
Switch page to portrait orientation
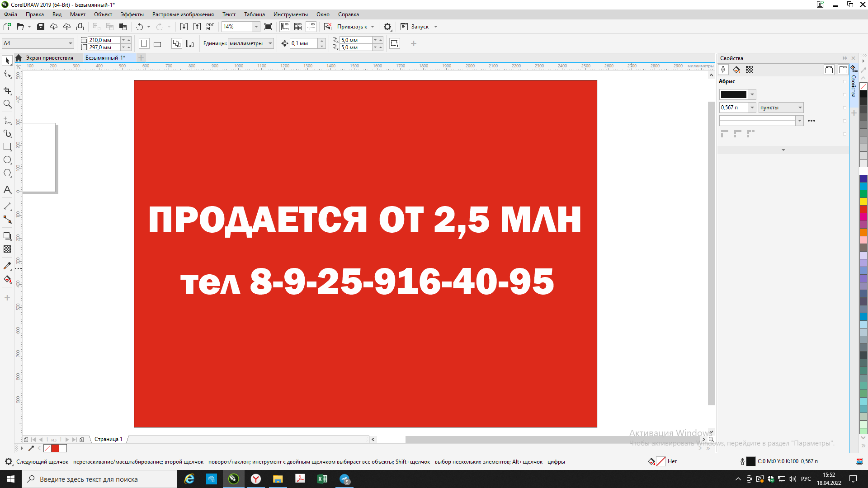pos(144,44)
